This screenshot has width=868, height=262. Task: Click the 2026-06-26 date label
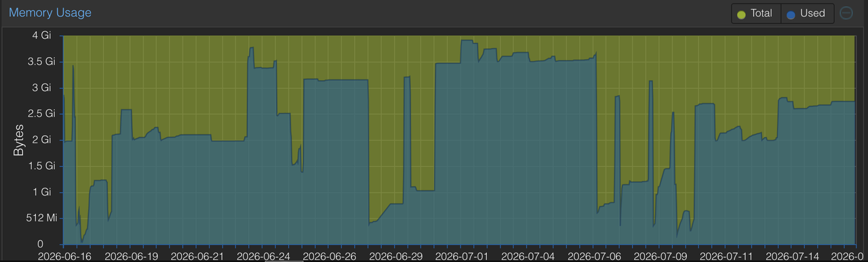tap(330, 257)
